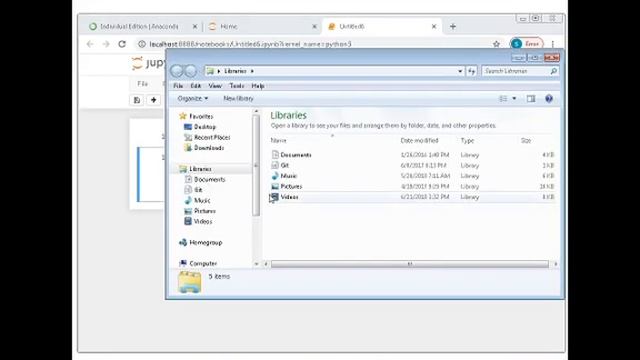Sort by Size column header
Image resolution: width=640 pixels, height=360 pixels.
(526, 140)
